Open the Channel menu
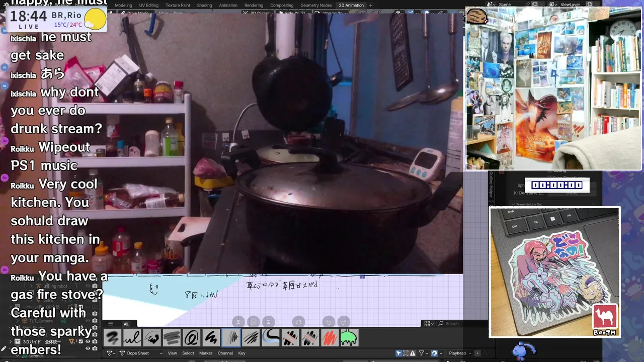644x362 pixels. 225,353
